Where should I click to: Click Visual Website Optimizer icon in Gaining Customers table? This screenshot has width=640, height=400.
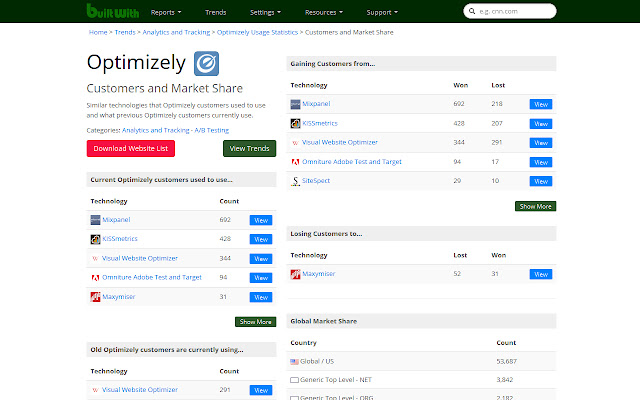coord(295,142)
